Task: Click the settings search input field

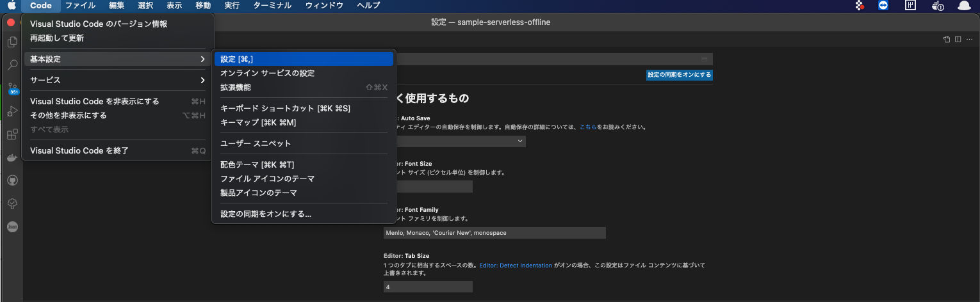Action: point(548,59)
